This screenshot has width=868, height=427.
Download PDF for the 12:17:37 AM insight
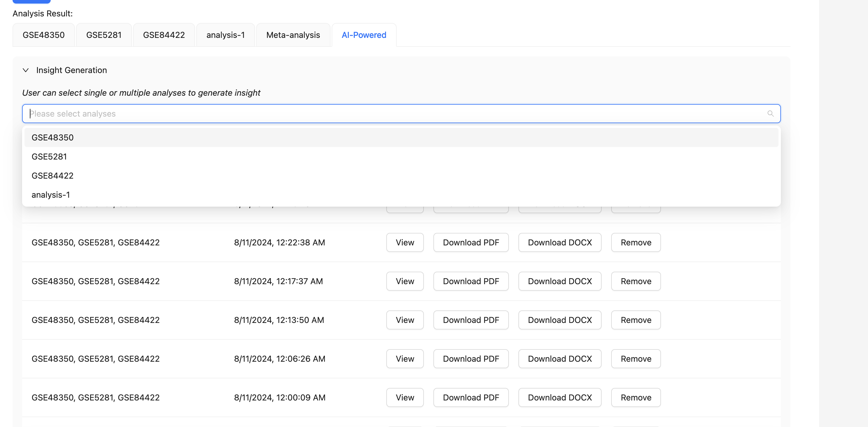point(471,281)
